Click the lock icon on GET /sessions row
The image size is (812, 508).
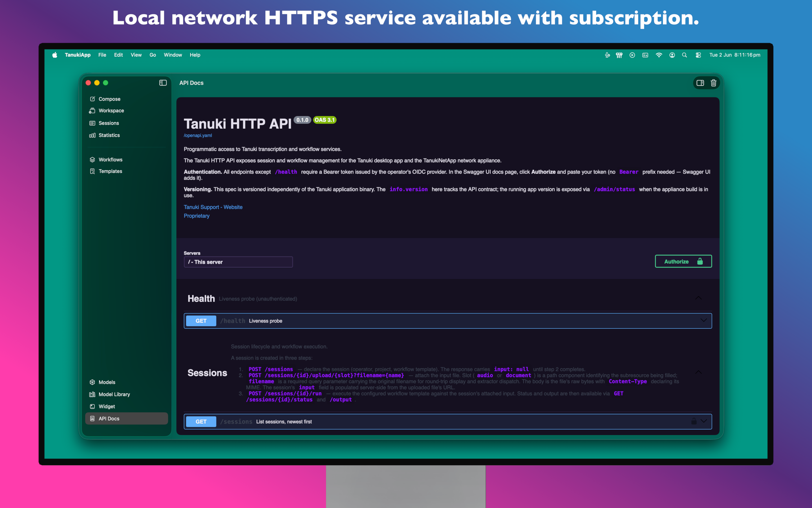tap(694, 421)
